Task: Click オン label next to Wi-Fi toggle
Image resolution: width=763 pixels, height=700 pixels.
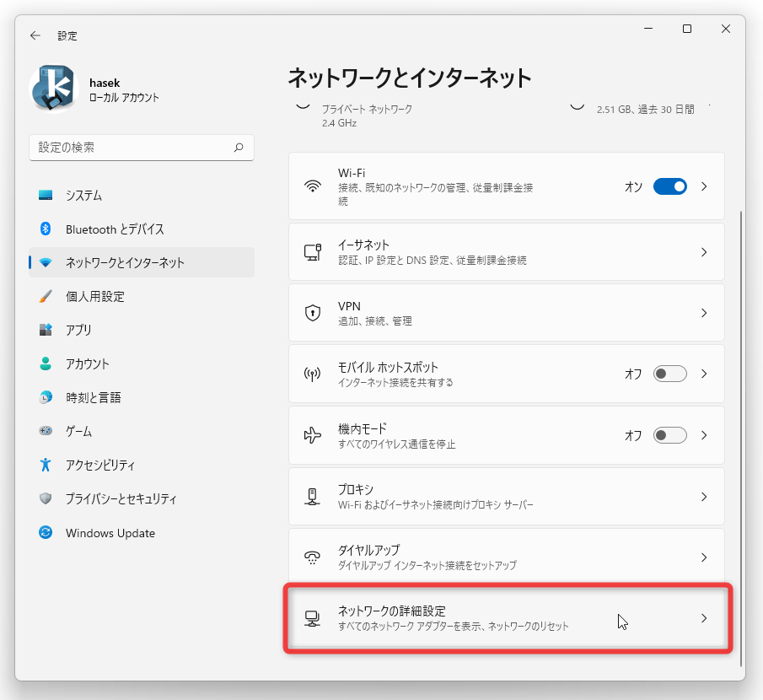Action: pyautogui.click(x=633, y=187)
